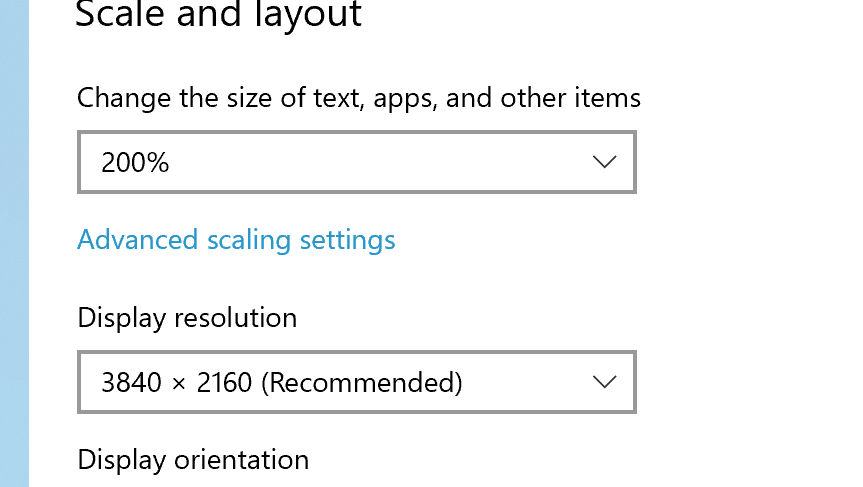Select the "Display resolution" label text
The width and height of the screenshot is (863, 487).
click(x=187, y=318)
